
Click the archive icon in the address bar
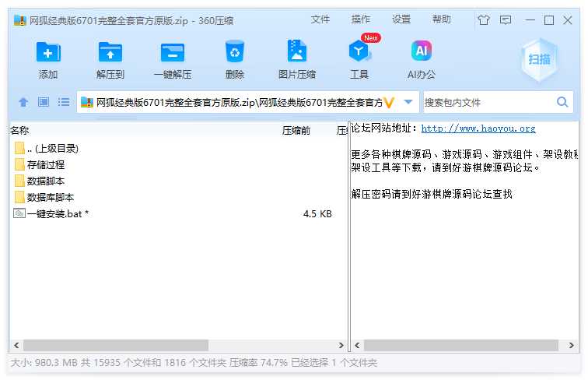pyautogui.click(x=86, y=102)
